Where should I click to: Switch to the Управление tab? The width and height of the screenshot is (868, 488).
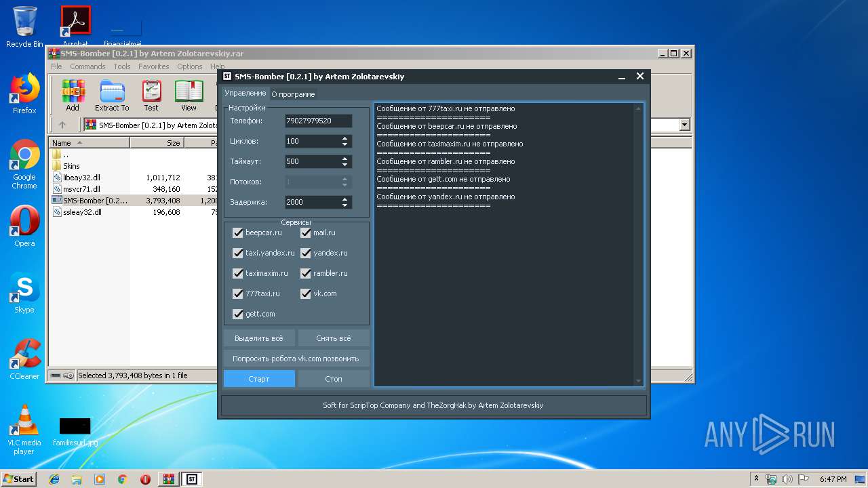click(245, 93)
